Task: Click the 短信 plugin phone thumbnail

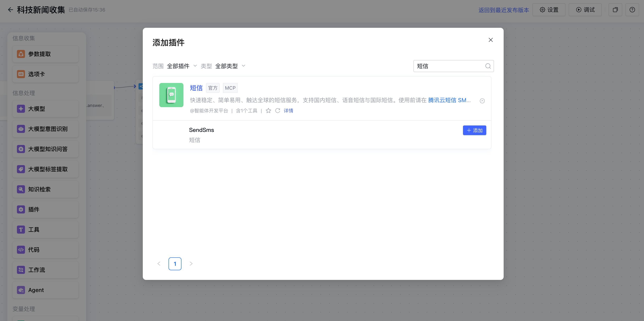Action: [x=171, y=95]
